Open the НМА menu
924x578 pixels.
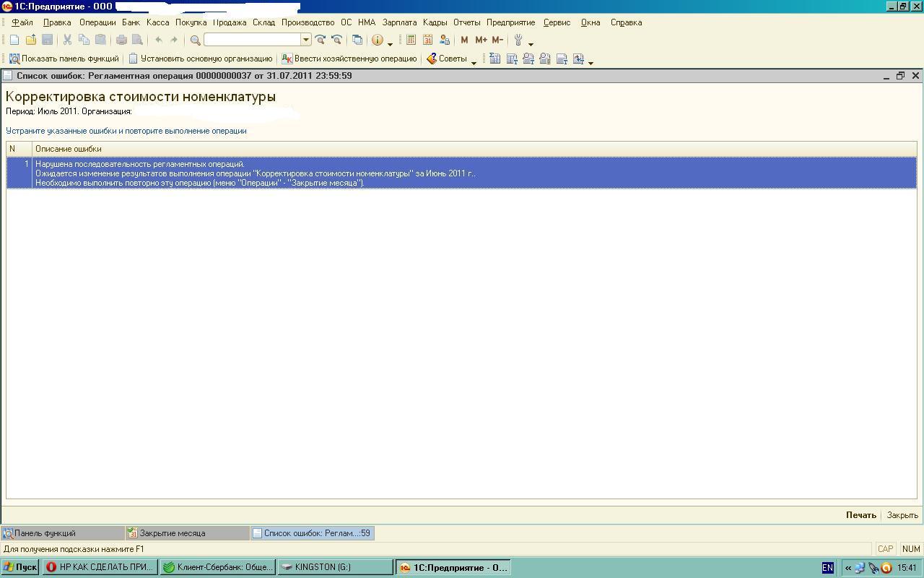click(367, 22)
